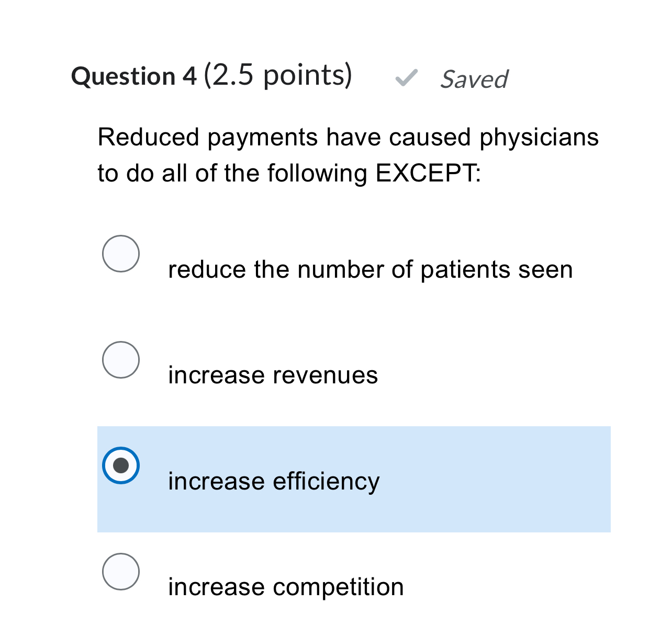The height and width of the screenshot is (637, 672).
Task: Click the word "EXCEPT" in the question
Action: click(426, 173)
